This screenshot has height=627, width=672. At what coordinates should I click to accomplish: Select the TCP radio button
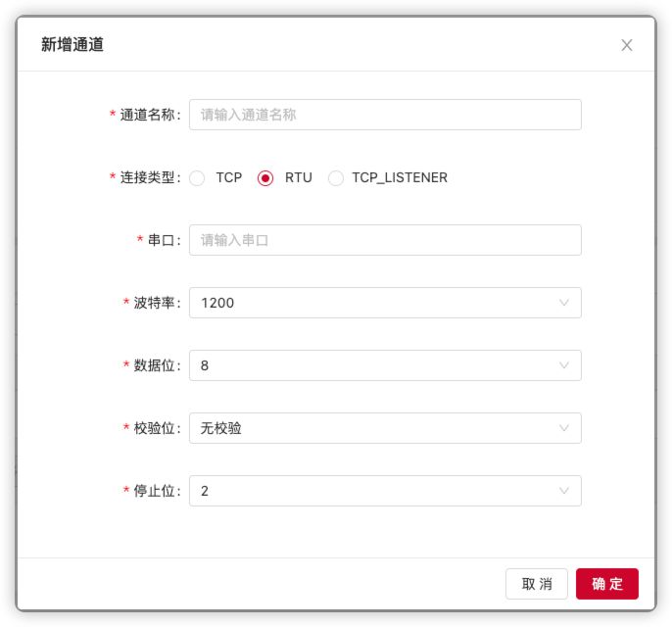(x=198, y=178)
